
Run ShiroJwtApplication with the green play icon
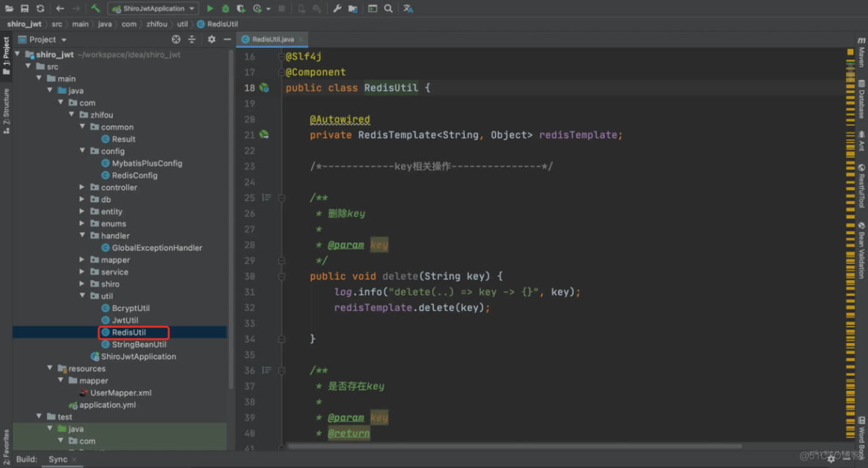(210, 9)
